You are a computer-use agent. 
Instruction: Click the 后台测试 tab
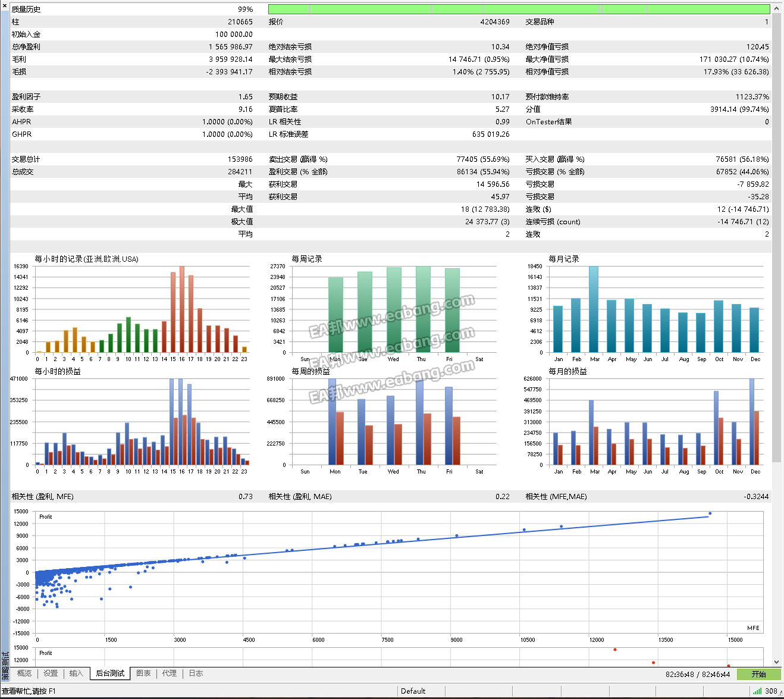[x=110, y=673]
